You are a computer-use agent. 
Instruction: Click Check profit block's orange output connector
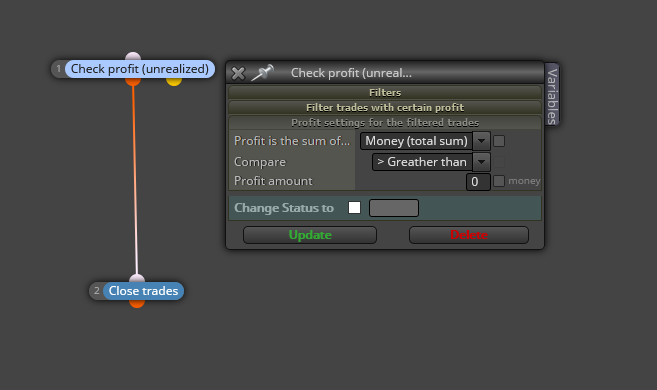pos(133,82)
